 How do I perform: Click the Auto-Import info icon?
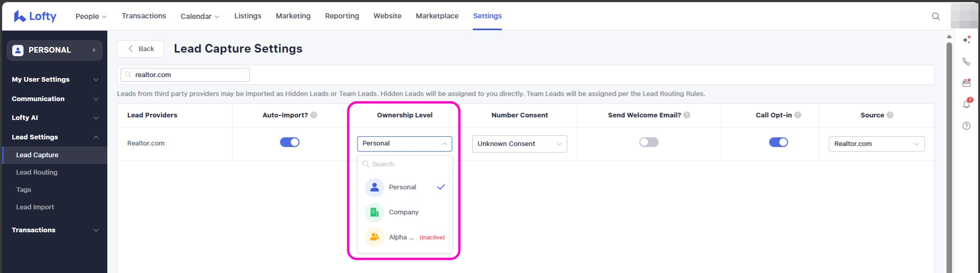(314, 115)
